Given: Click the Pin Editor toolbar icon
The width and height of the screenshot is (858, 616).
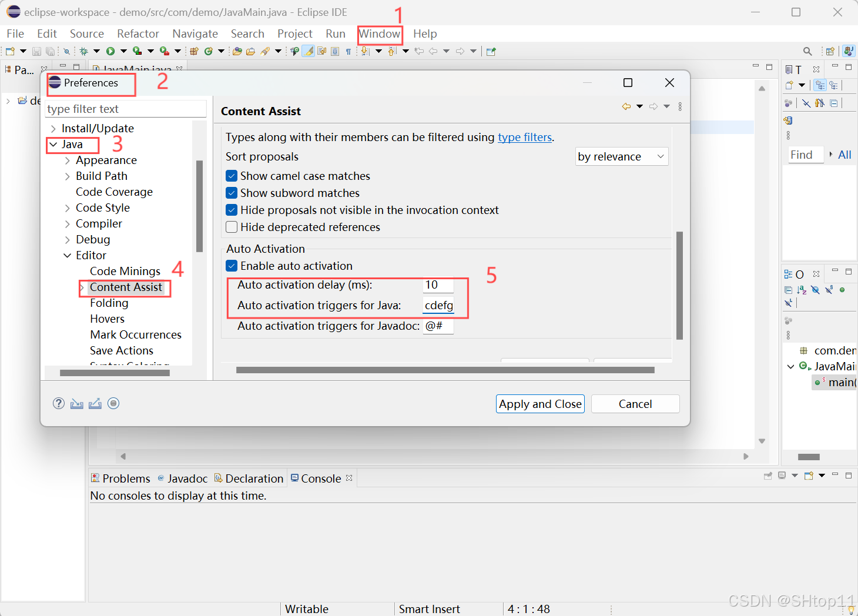Looking at the screenshot, I should (491, 51).
